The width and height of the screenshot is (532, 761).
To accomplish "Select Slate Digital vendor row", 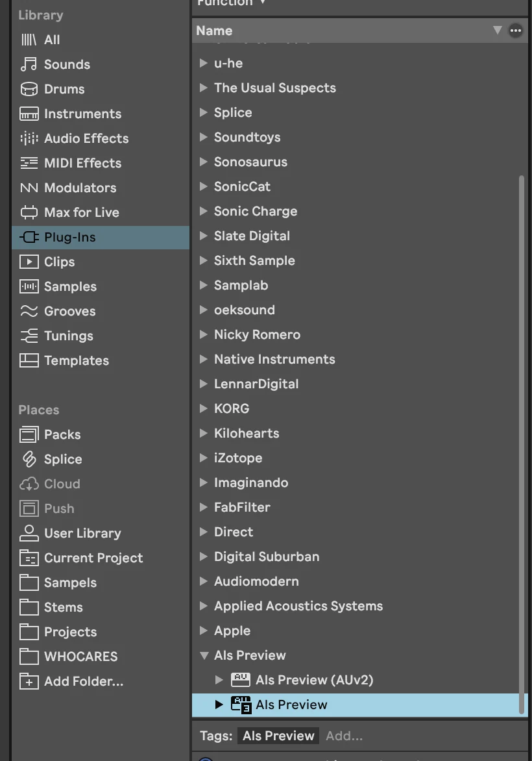I will point(360,236).
